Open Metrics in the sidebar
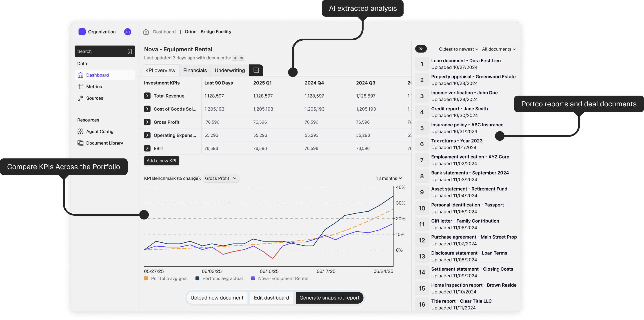Screen dimensions: 644x320 click(105, 87)
